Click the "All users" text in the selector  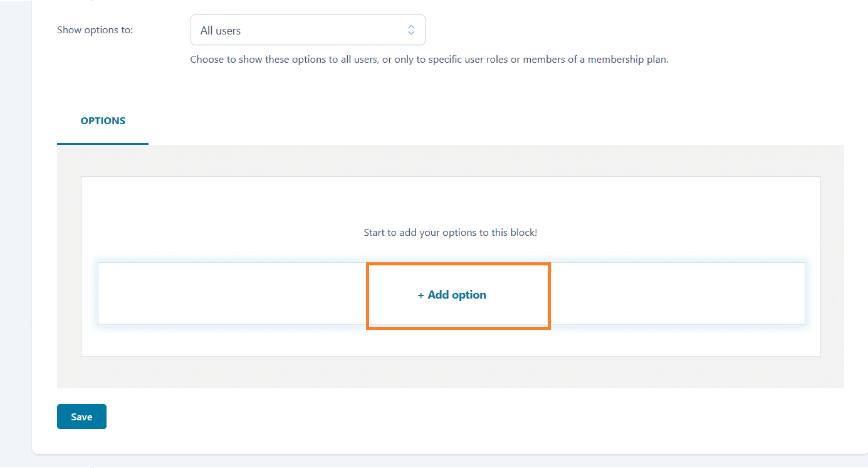(221, 30)
